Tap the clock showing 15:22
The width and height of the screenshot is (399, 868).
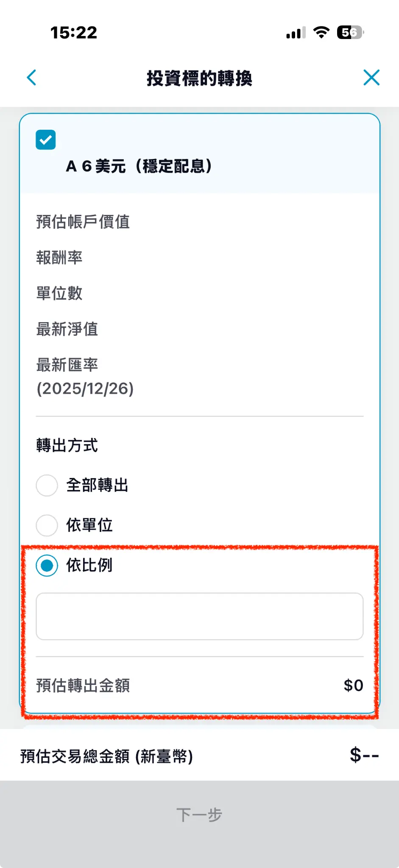pos(73,33)
